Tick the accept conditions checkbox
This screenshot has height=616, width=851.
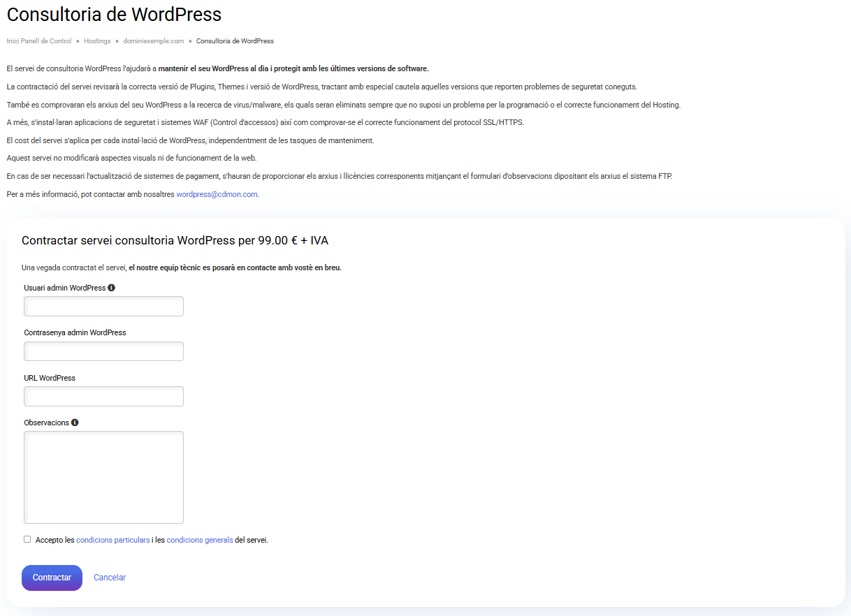coord(27,539)
